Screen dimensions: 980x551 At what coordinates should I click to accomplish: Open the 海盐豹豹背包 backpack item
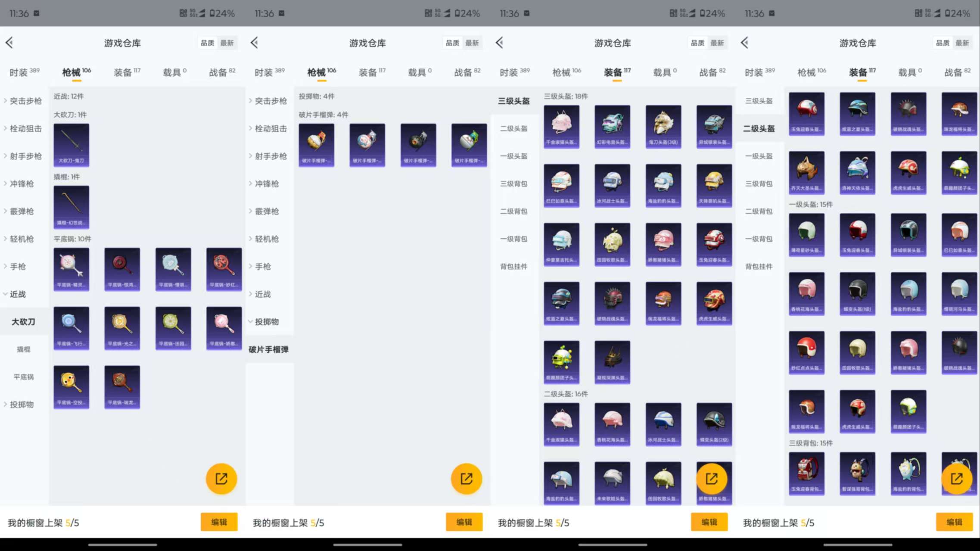908,473
